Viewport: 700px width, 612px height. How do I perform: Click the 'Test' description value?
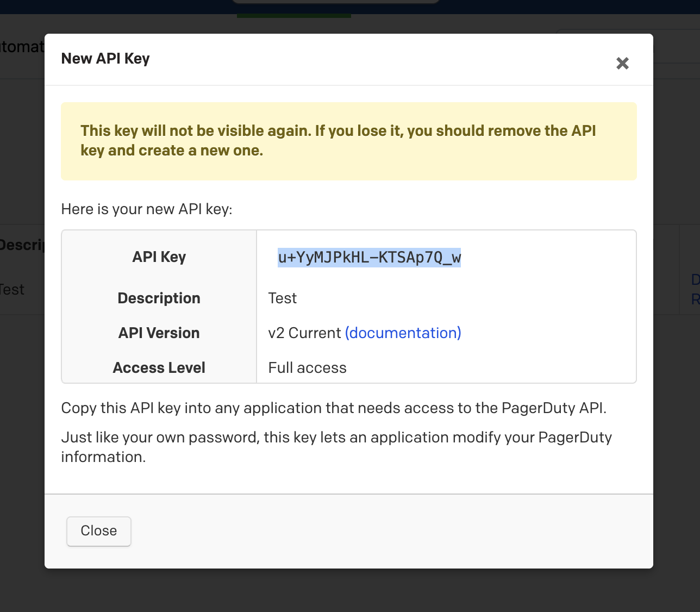(x=283, y=298)
